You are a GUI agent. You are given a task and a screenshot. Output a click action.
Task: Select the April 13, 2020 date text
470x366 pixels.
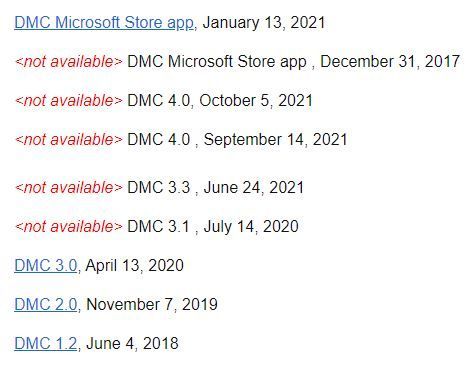pos(134,266)
